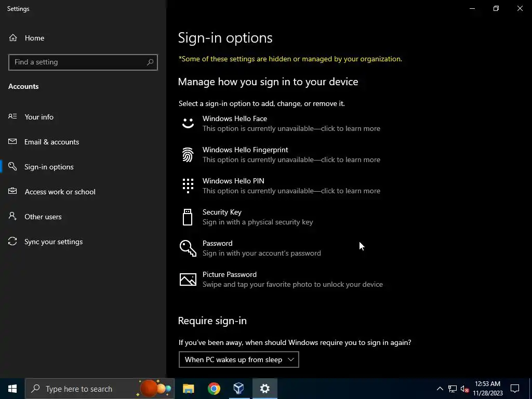The height and width of the screenshot is (399, 532).
Task: Click the 'Accounts' sidebar heading
Action: coord(23,86)
